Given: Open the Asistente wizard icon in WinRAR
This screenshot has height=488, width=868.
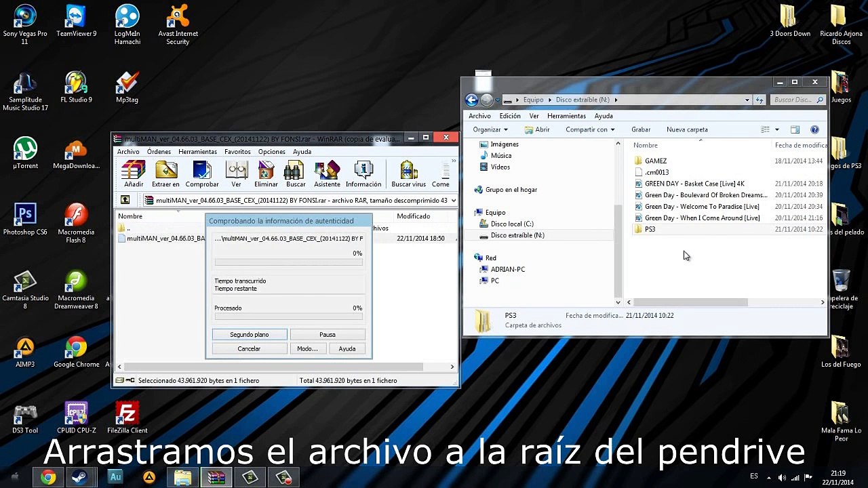Looking at the screenshot, I should click(327, 174).
